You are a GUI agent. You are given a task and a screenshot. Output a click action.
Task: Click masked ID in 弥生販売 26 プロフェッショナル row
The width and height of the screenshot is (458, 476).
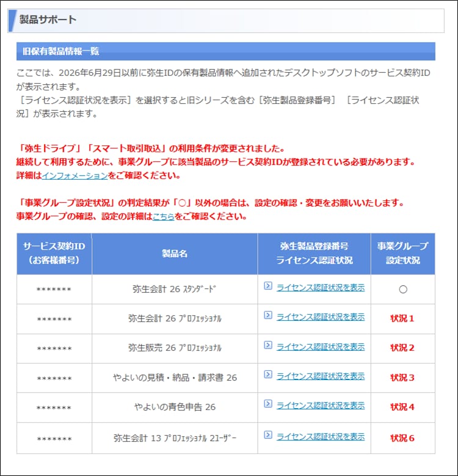54,348
